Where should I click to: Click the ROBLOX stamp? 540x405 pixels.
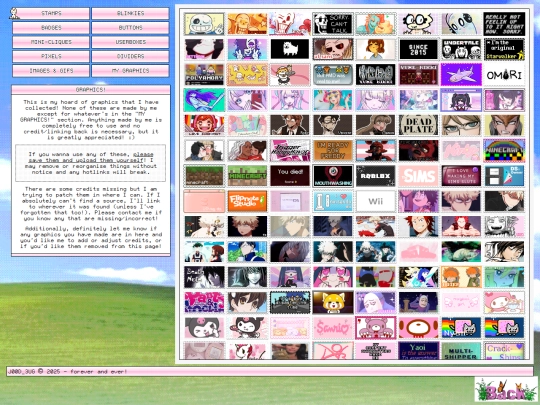375,176
